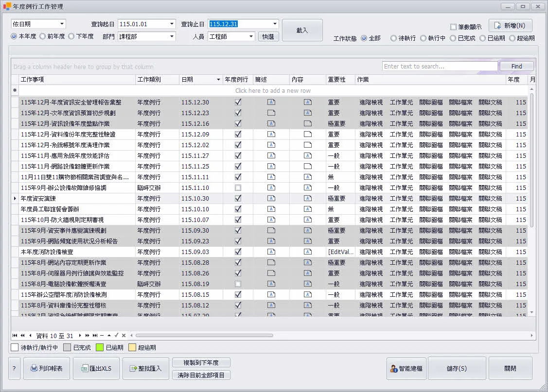Confirm edit with navigator checkmark
The height and width of the screenshot is (392, 548).
[x=116, y=336]
